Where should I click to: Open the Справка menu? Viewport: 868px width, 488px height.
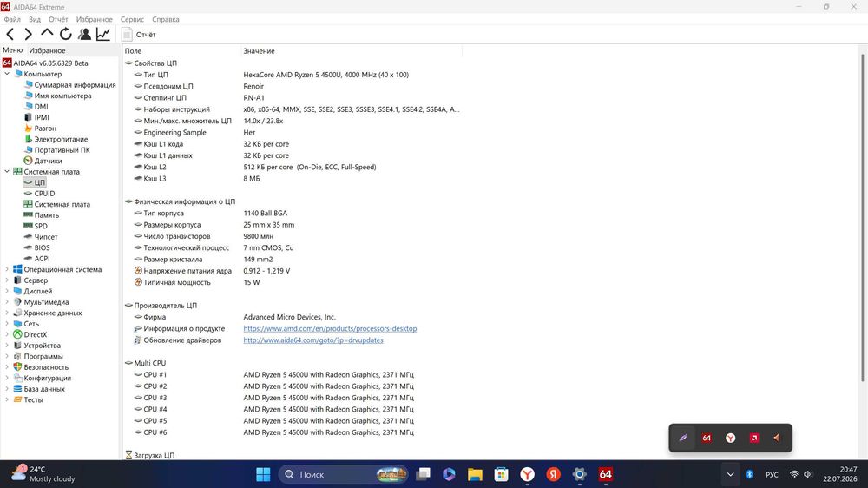(x=166, y=19)
